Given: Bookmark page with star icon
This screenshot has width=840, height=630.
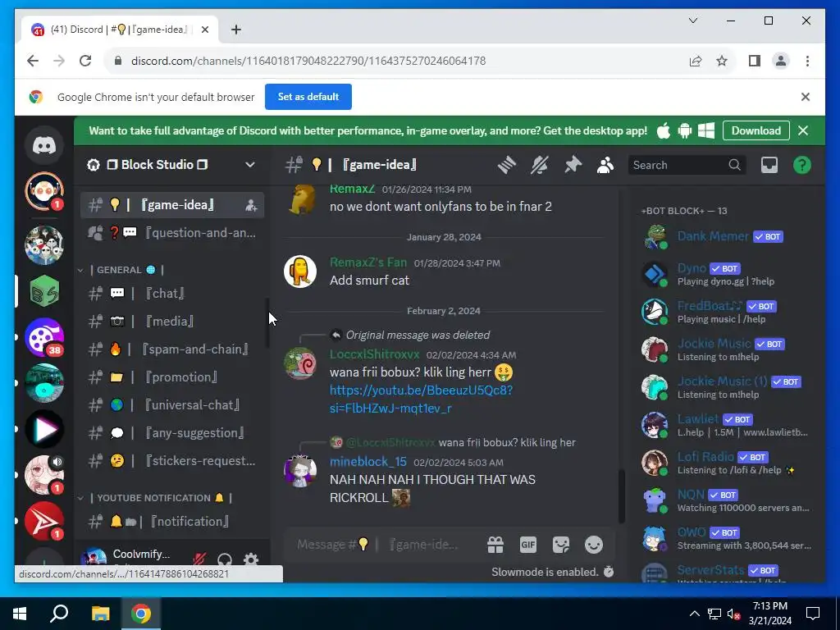Looking at the screenshot, I should pyautogui.click(x=722, y=61).
